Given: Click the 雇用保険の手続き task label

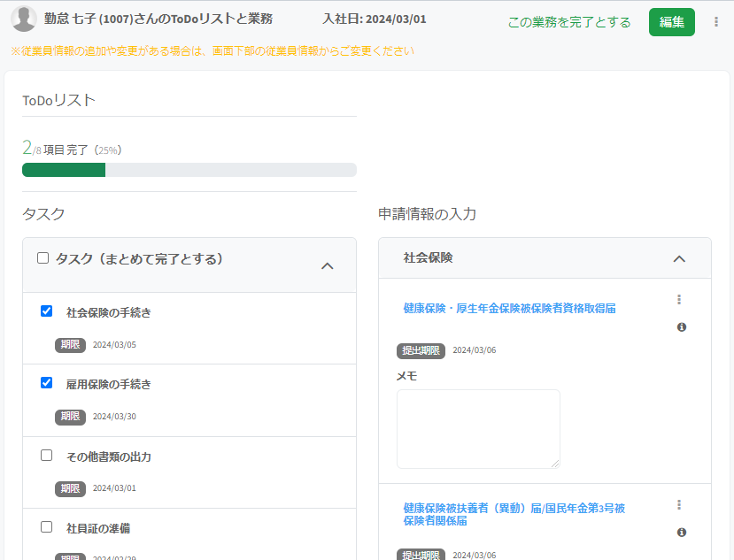Looking at the screenshot, I should (x=109, y=385).
